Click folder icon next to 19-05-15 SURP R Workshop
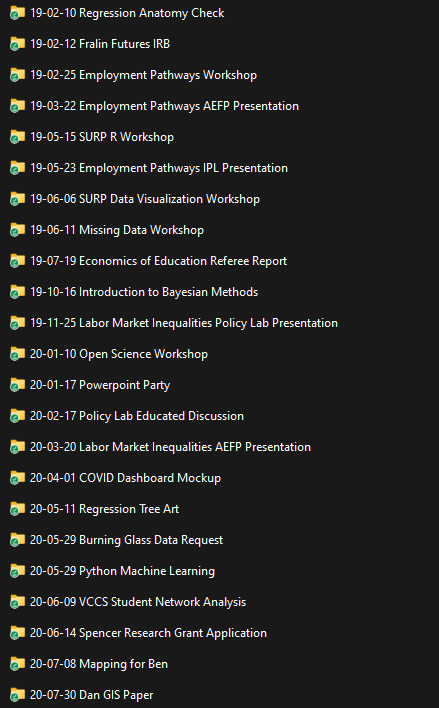The height and width of the screenshot is (708, 439). [17, 137]
